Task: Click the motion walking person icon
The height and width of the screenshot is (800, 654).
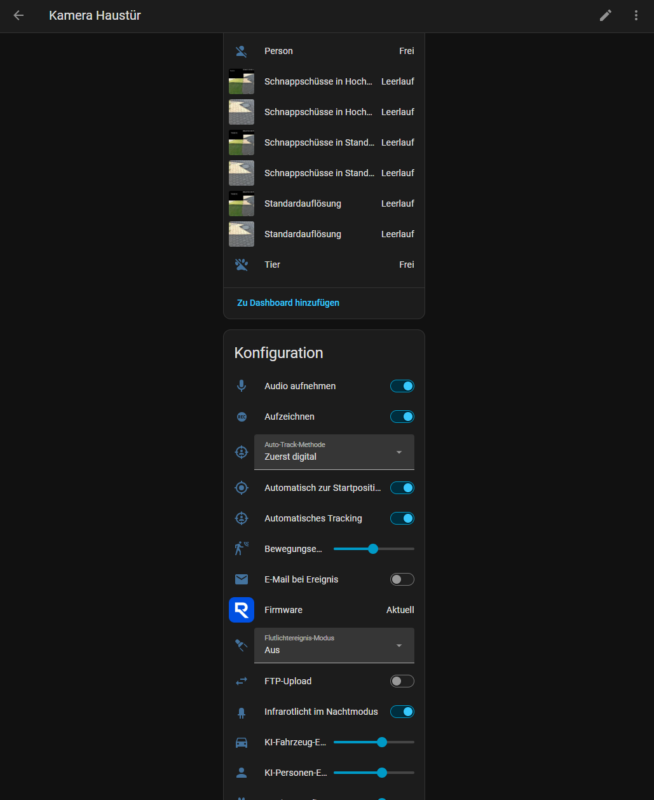Action: click(241, 549)
